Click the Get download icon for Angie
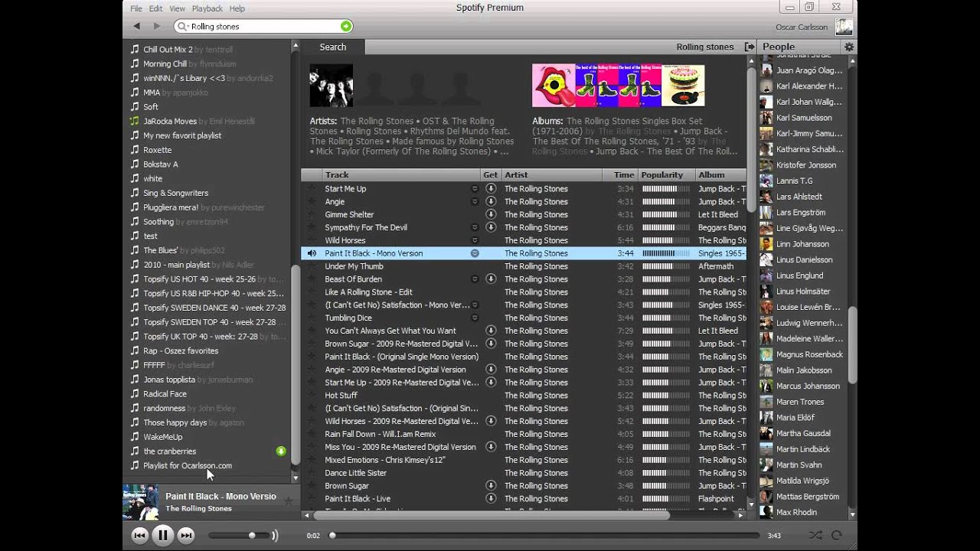This screenshot has height=551, width=980. pyautogui.click(x=491, y=201)
